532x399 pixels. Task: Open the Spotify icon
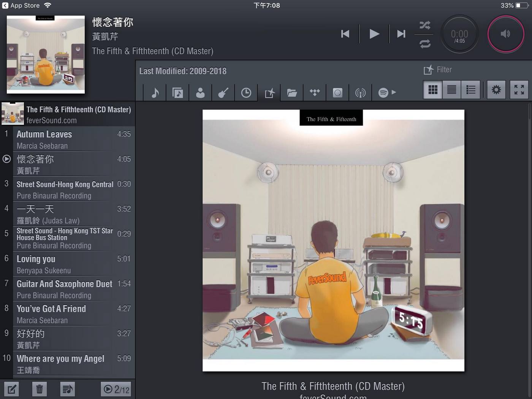pos(383,92)
